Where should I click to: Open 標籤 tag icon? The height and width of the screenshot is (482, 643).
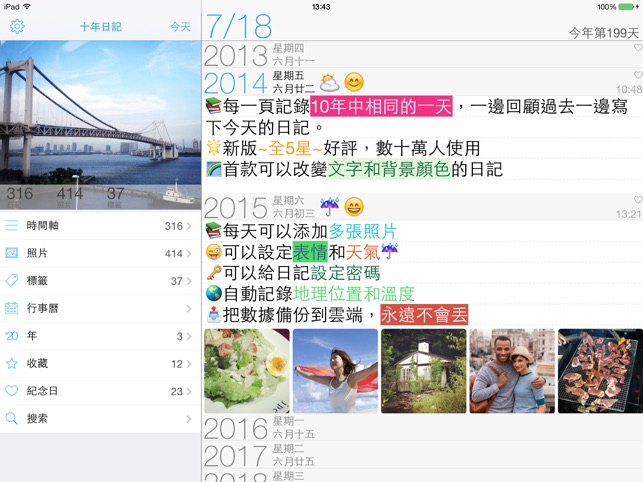click(x=11, y=281)
